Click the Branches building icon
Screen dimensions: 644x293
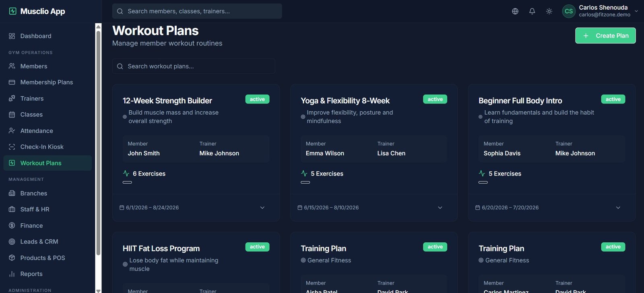tap(12, 194)
